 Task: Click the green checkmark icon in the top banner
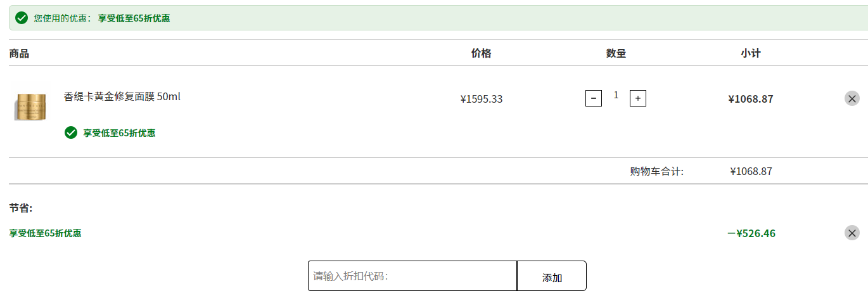pyautogui.click(x=22, y=18)
